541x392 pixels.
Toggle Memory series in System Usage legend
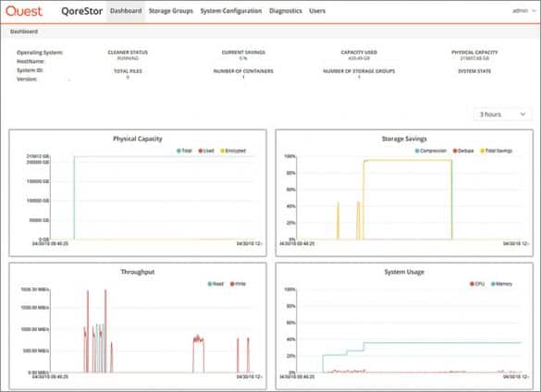(x=501, y=284)
